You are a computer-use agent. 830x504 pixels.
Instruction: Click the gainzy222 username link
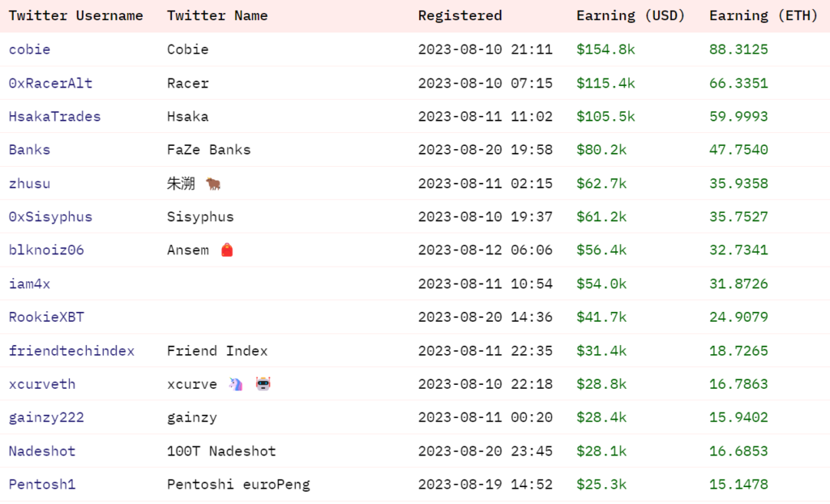46,418
